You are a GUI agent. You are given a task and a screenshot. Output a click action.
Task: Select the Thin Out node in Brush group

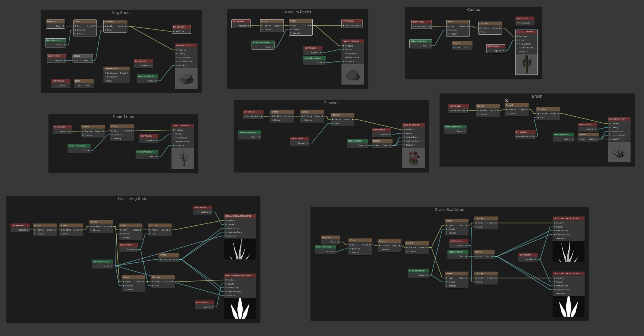tap(548, 114)
